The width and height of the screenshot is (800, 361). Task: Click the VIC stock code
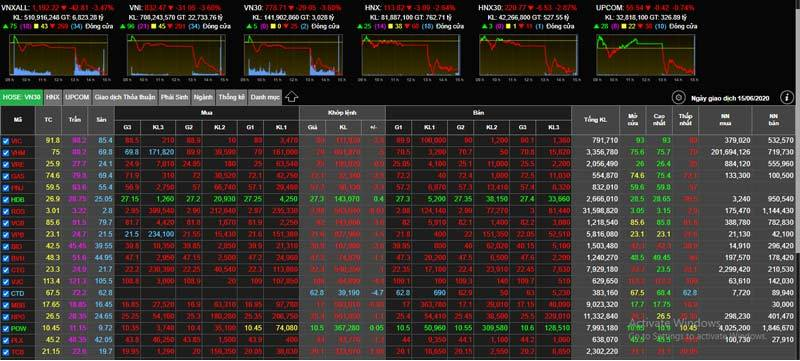coord(17,141)
